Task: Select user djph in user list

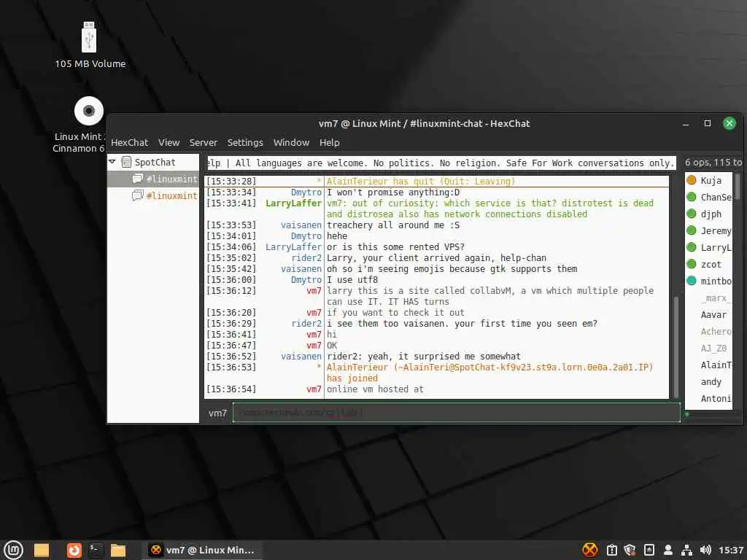Action: [x=711, y=214]
